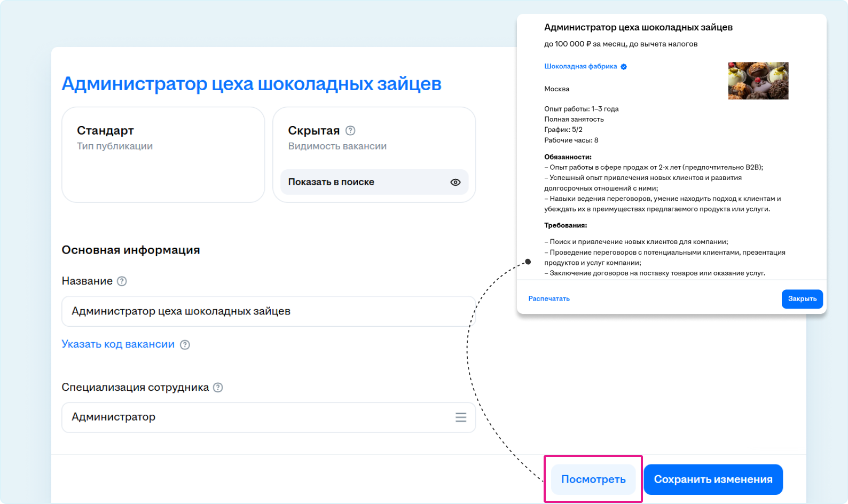Select the Стандарт publication type card
Viewport: 848px width, 504px height.
(x=163, y=155)
